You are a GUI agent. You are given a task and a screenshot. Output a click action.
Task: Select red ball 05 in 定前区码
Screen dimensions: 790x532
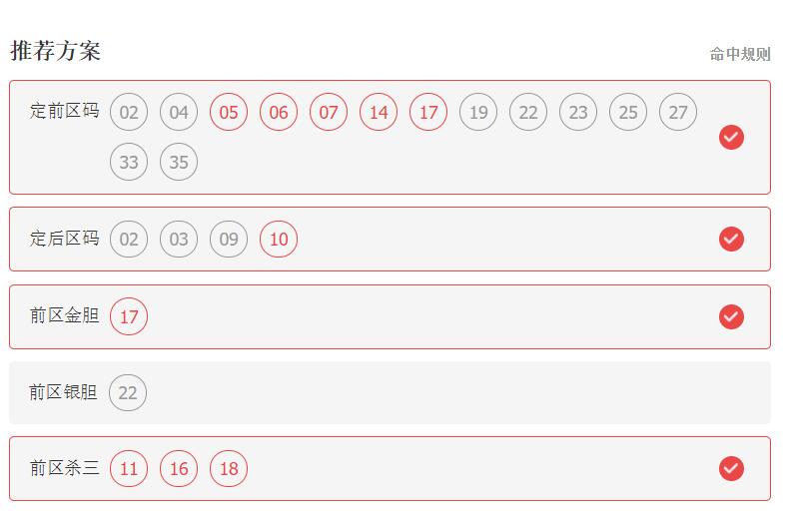[x=229, y=112]
